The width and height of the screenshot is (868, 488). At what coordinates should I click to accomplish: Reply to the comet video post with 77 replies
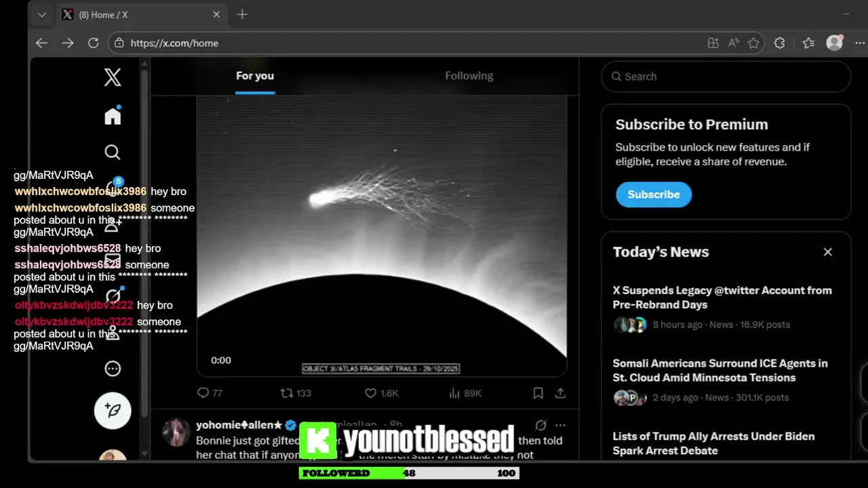tap(210, 393)
